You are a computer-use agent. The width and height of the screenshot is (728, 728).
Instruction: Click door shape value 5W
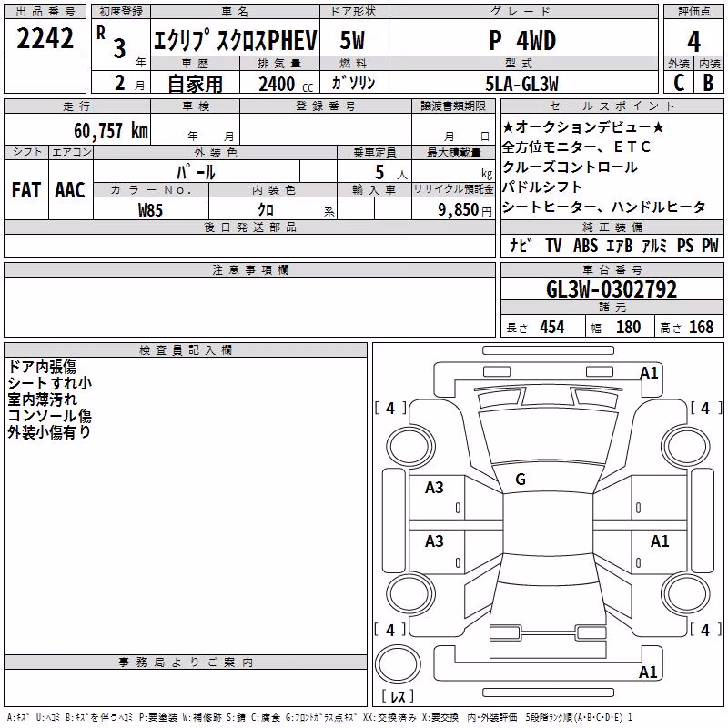coord(352,40)
